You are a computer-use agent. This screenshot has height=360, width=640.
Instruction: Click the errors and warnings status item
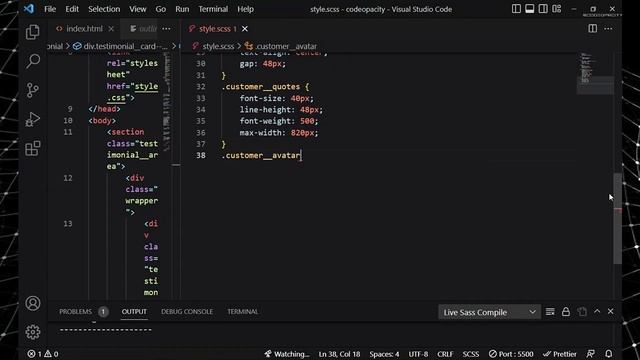point(42,354)
